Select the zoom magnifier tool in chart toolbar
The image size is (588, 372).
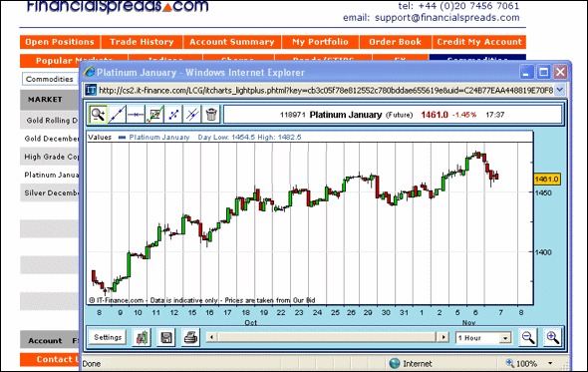point(98,114)
